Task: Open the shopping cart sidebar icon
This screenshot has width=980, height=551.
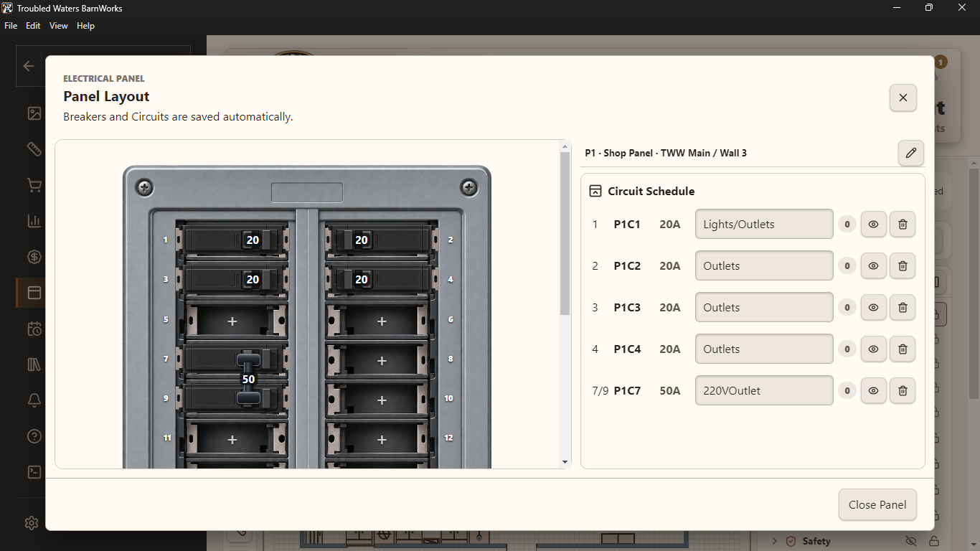Action: pos(34,185)
